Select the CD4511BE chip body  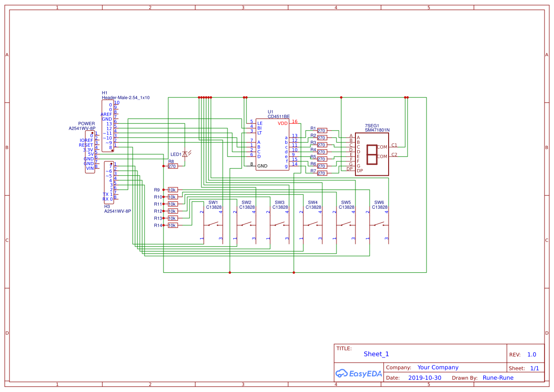click(x=272, y=144)
